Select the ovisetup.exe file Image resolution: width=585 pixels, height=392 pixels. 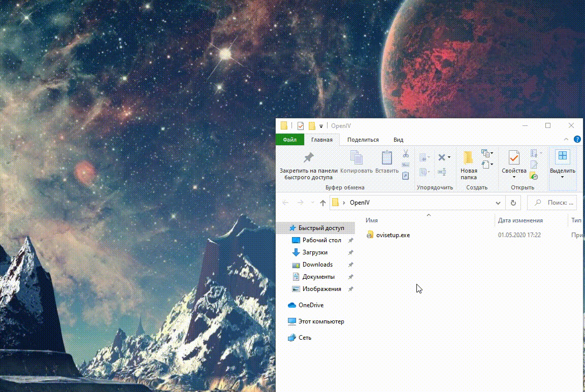click(x=393, y=235)
